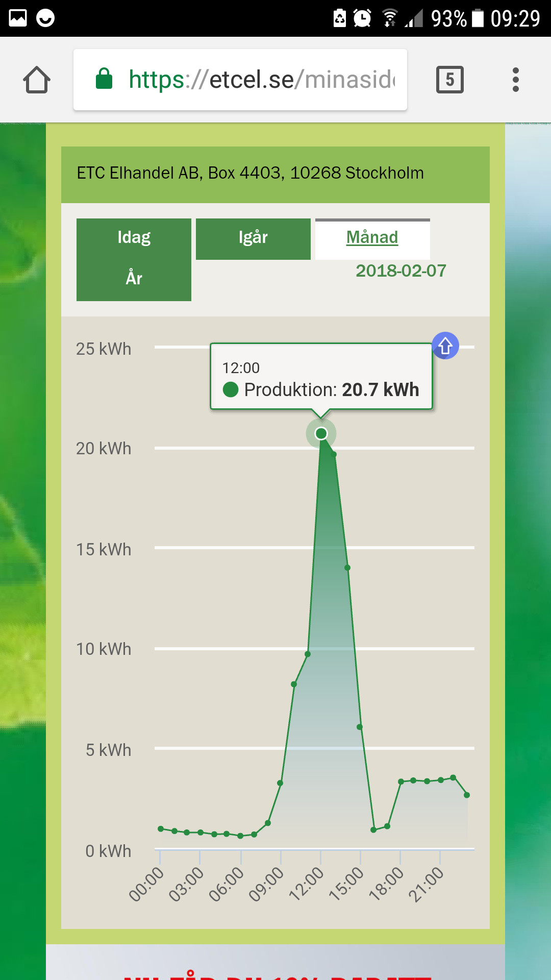The width and height of the screenshot is (551, 980).
Task: Tap the 2018-02-07 date link
Action: (x=400, y=271)
